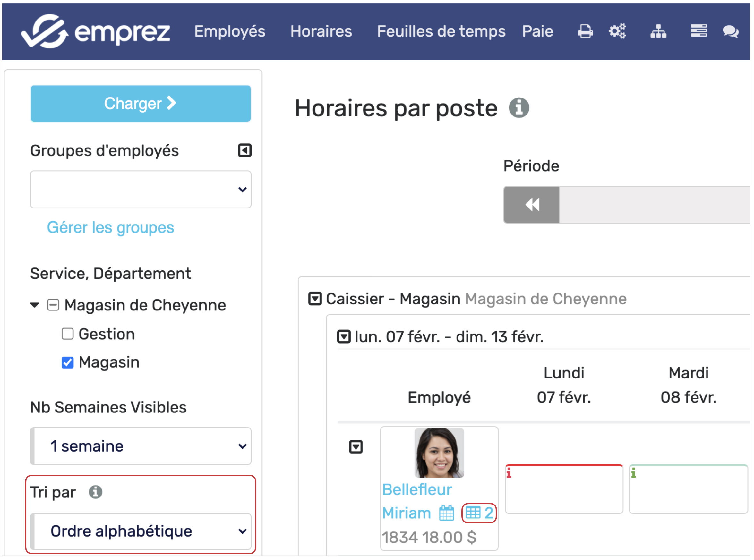This screenshot has height=560, width=754.
Task: Click the printer icon in top bar
Action: tap(585, 31)
